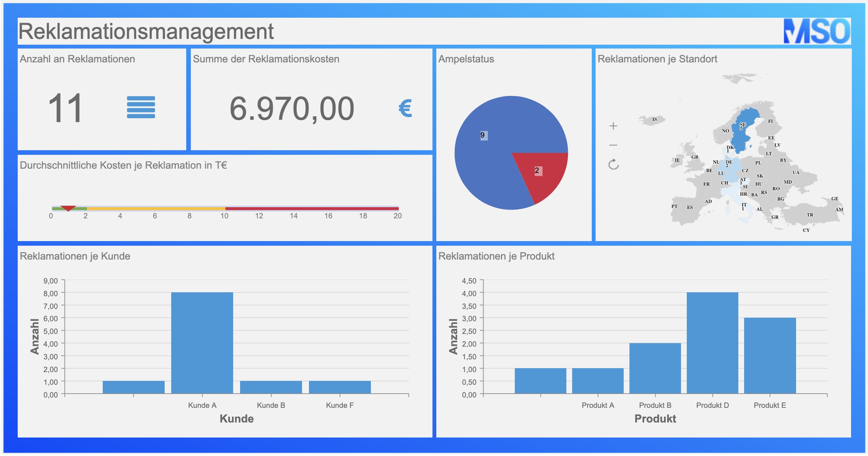Viewport: 868px width, 456px height.
Task: Click the Kunde F bar
Action: point(340,387)
